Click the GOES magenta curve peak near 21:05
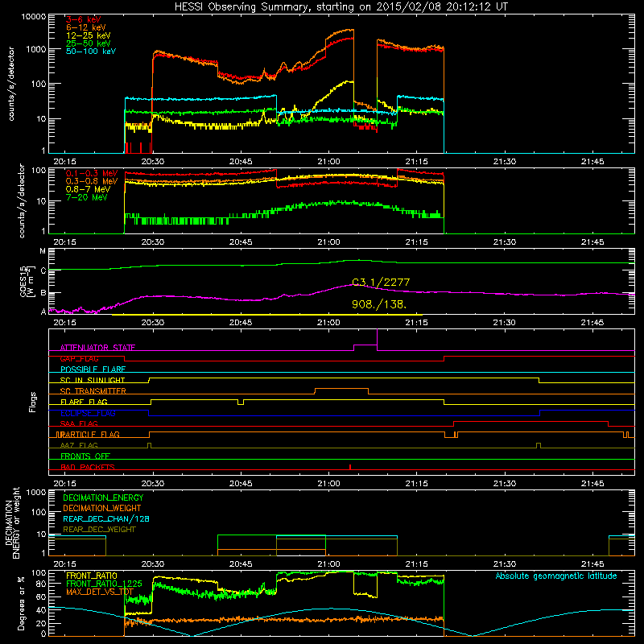644x644 pixels. [356, 284]
